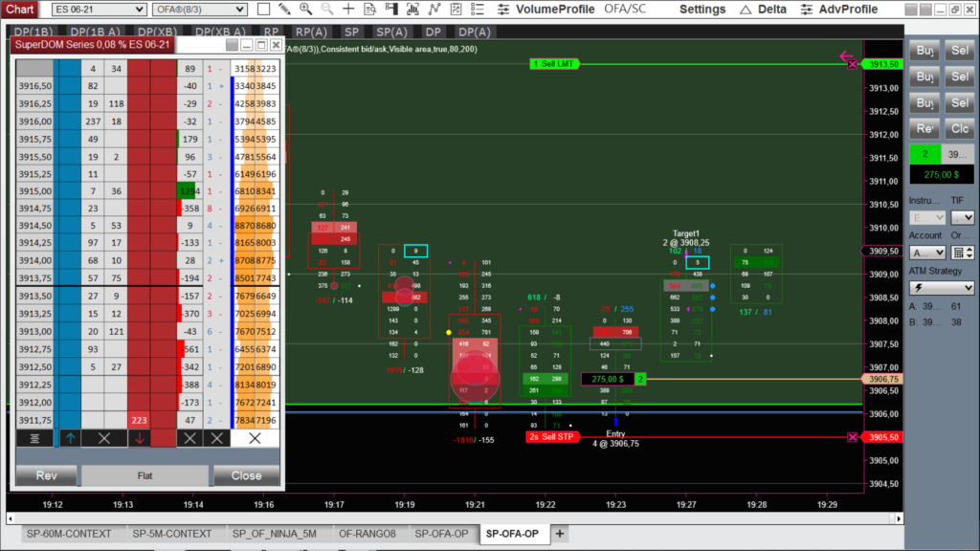Click the empty square icon in chart toolbar

[264, 10]
